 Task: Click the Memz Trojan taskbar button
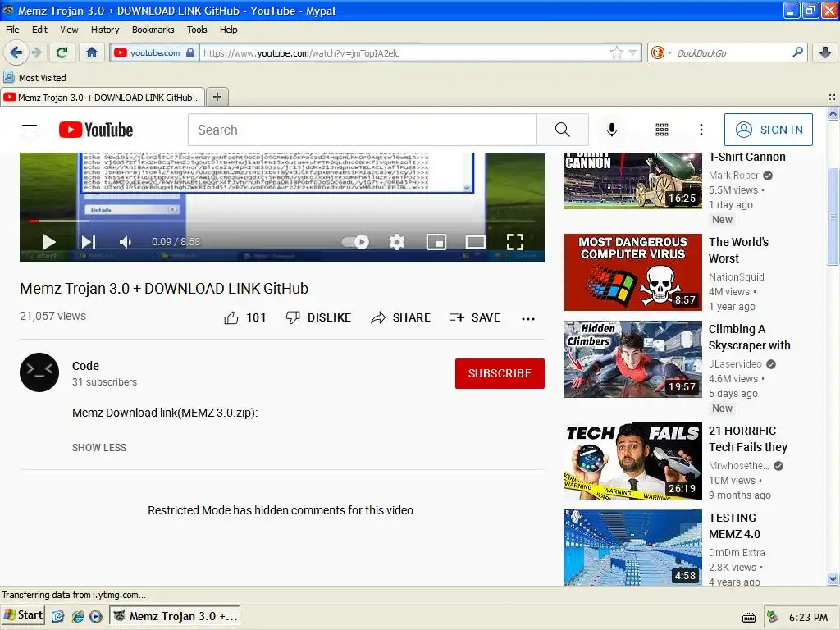pyautogui.click(x=175, y=616)
